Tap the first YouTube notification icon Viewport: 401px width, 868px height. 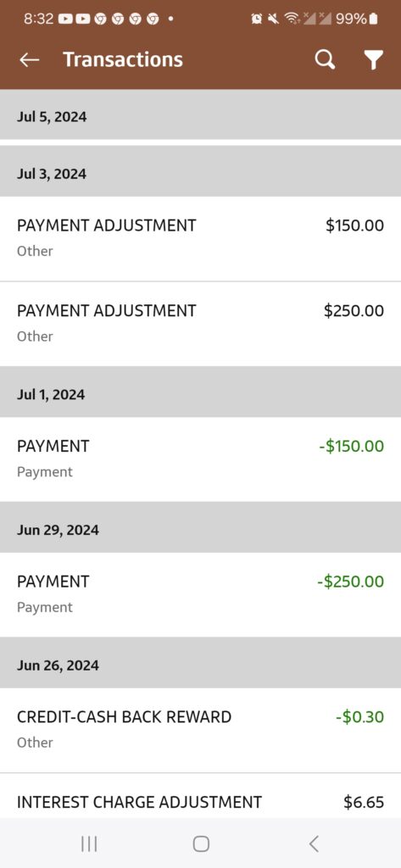point(64,19)
